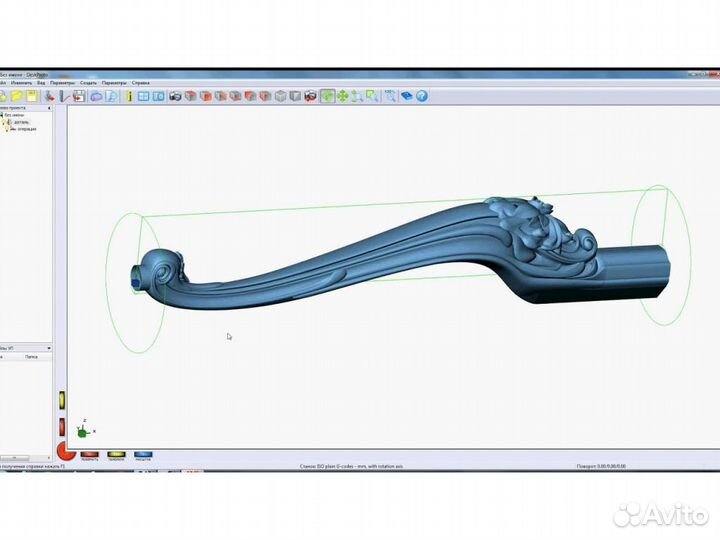Toggle the single-window viewport layout icon

(x=143, y=96)
